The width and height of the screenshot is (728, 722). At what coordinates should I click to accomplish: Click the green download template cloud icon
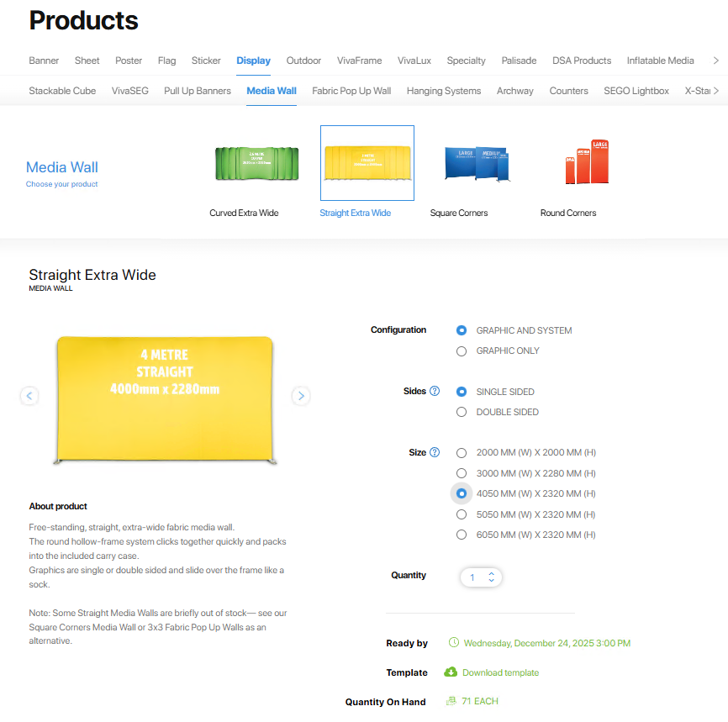click(451, 672)
